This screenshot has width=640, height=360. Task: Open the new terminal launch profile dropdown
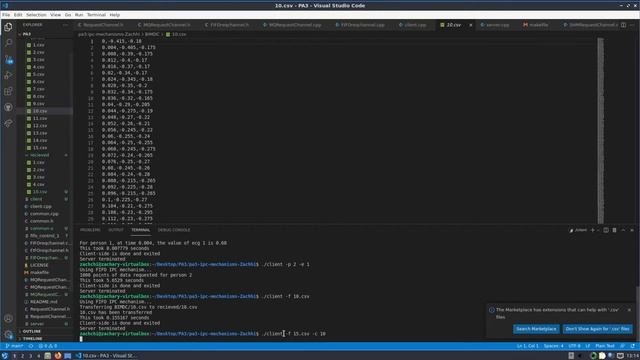pyautogui.click(x=598, y=230)
